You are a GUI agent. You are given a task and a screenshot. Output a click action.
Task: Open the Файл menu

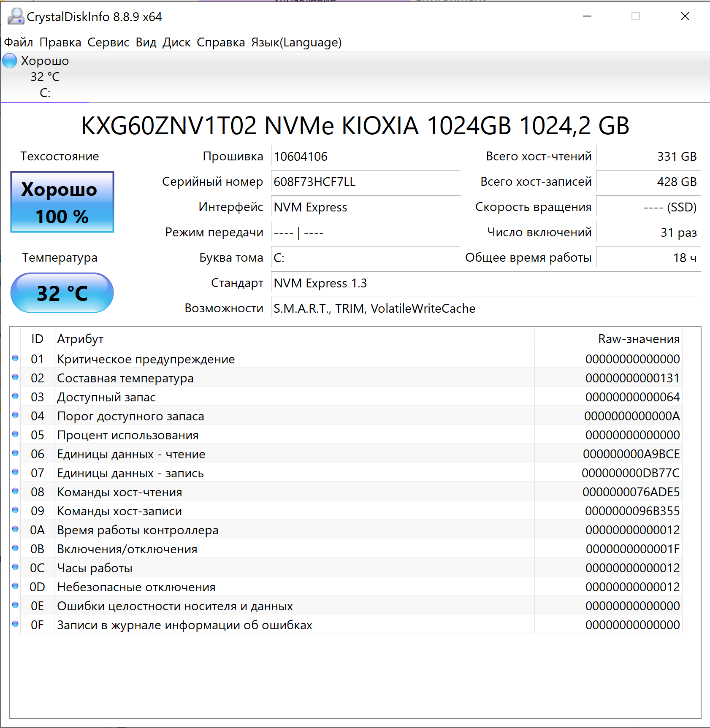pyautogui.click(x=19, y=42)
